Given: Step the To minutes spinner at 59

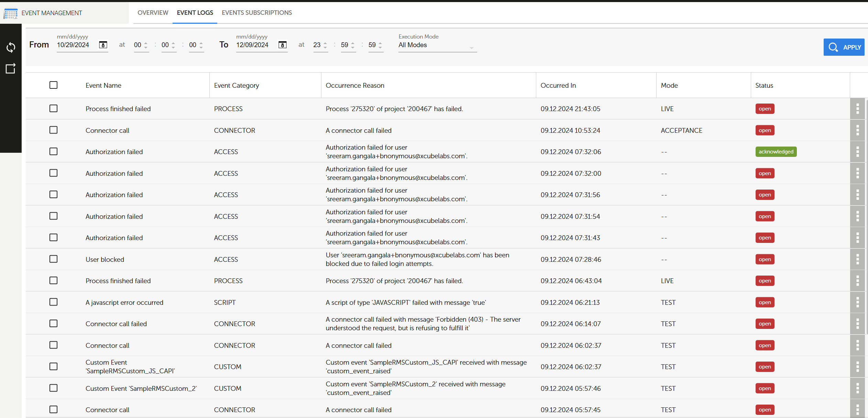Looking at the screenshot, I should tap(353, 45).
